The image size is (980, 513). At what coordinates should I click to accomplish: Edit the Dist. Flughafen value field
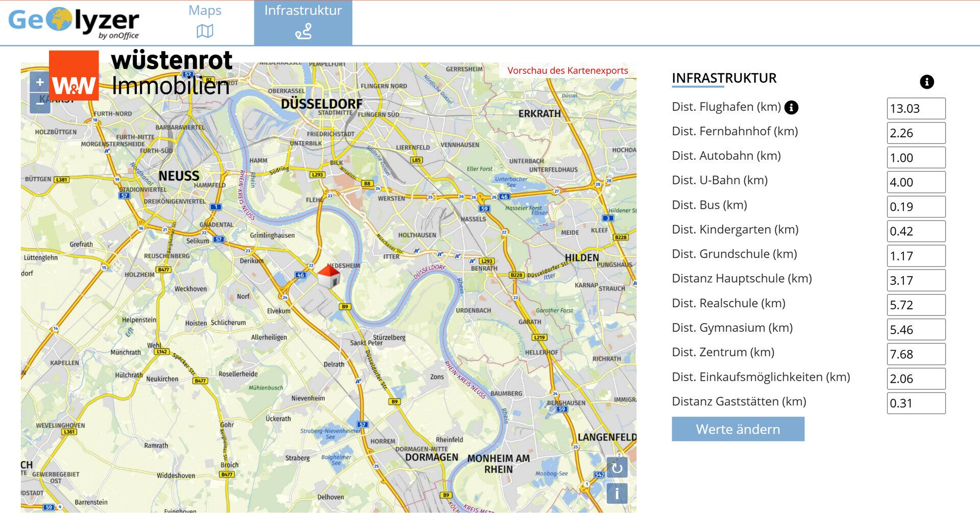(916, 108)
